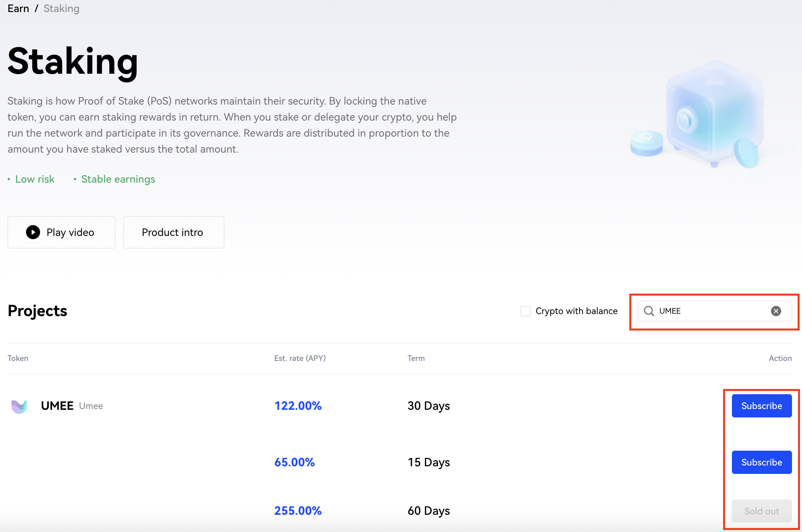
Task: Select the 15 Days term text
Action: (429, 462)
